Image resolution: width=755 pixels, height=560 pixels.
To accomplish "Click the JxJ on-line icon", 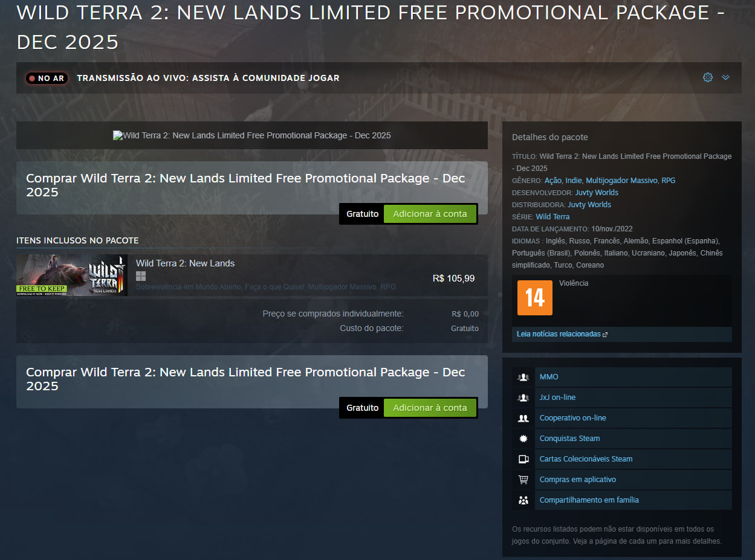I will click(523, 397).
